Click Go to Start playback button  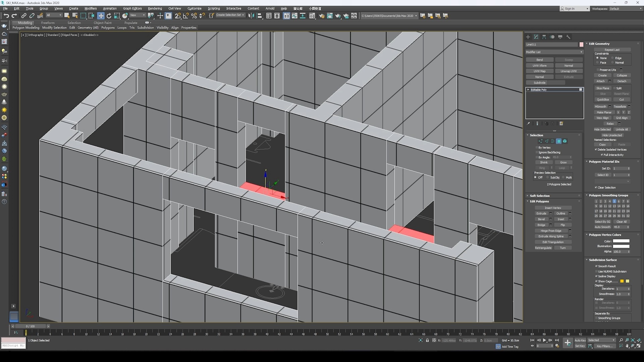pos(532,340)
